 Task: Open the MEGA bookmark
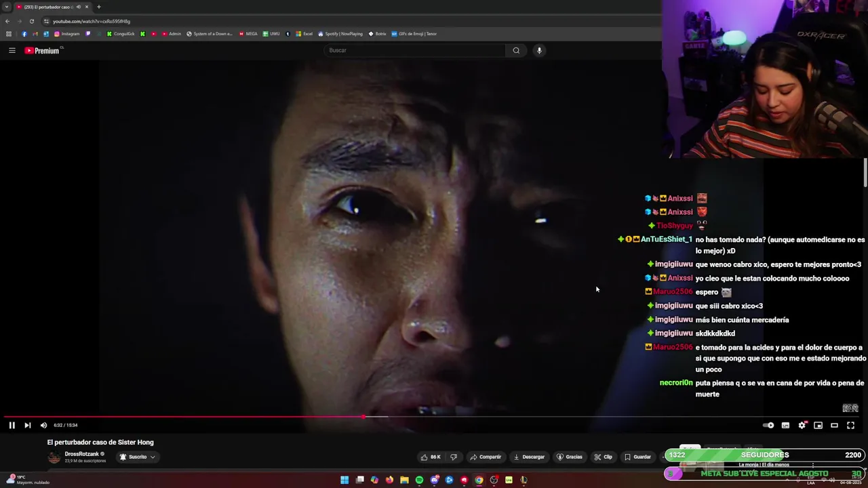248,34
